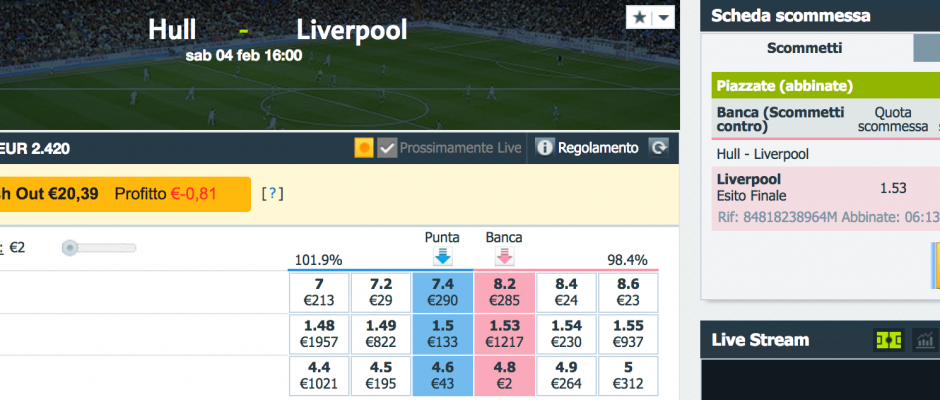The height and width of the screenshot is (400, 940).
Task: Click the stake slider handle
Action: point(70,248)
